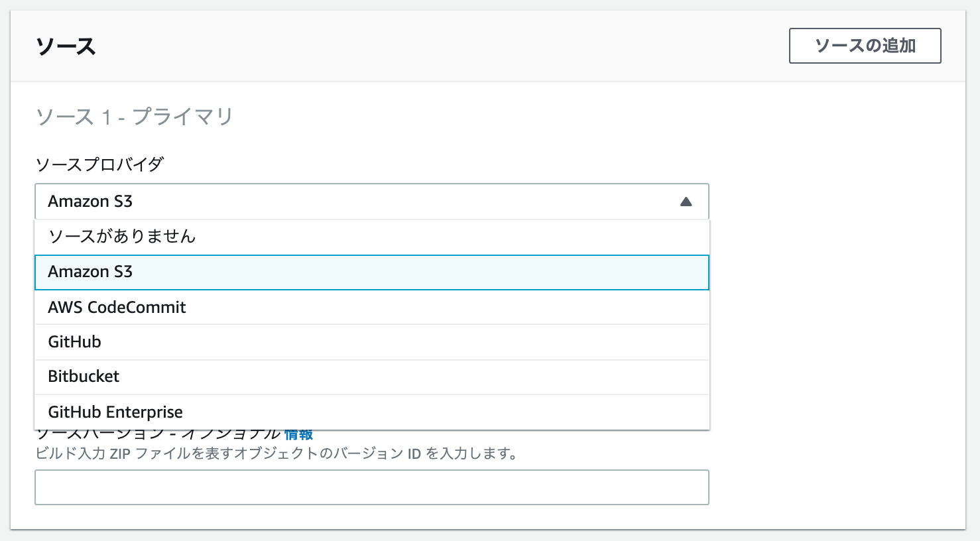Choose AWS CodeCommit as source provider
The image size is (980, 541).
pos(372,307)
